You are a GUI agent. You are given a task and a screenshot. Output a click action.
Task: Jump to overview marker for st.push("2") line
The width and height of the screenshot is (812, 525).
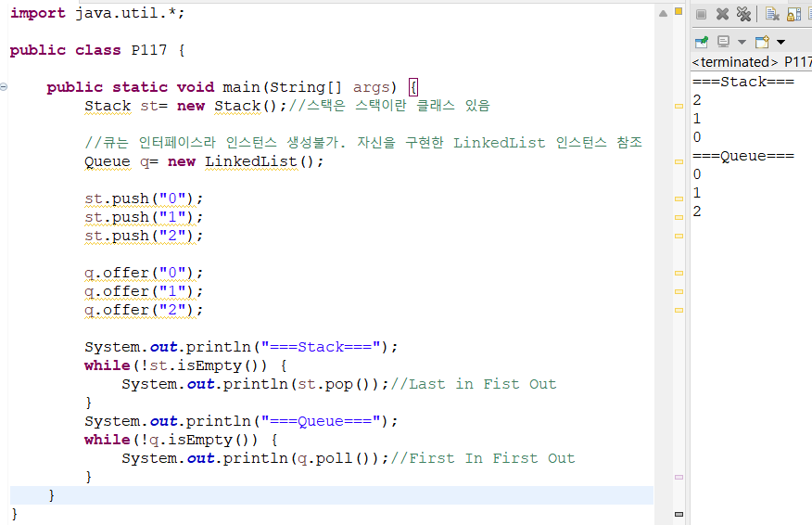point(679,236)
